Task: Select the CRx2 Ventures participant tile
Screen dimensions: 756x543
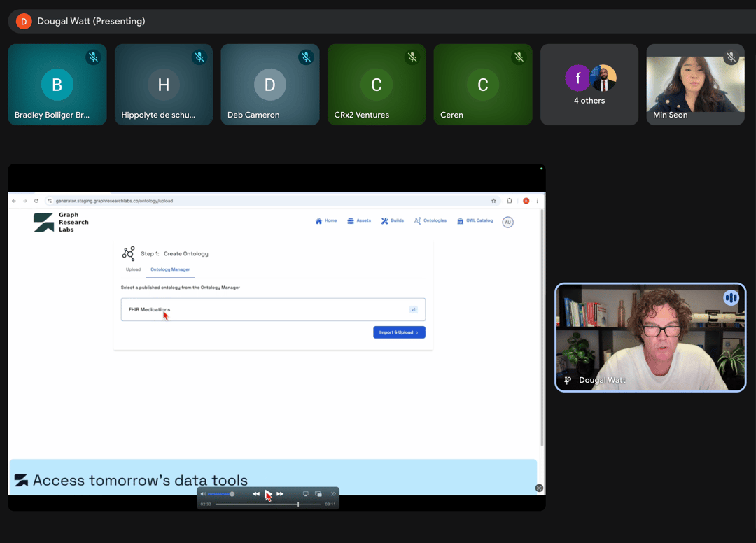Action: pyautogui.click(x=377, y=85)
